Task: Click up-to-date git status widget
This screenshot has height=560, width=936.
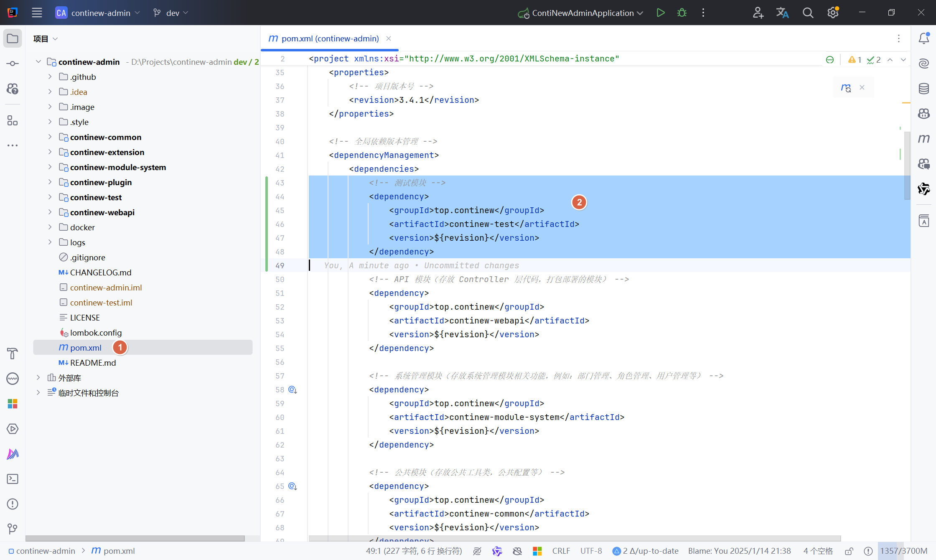Action: coord(646,551)
